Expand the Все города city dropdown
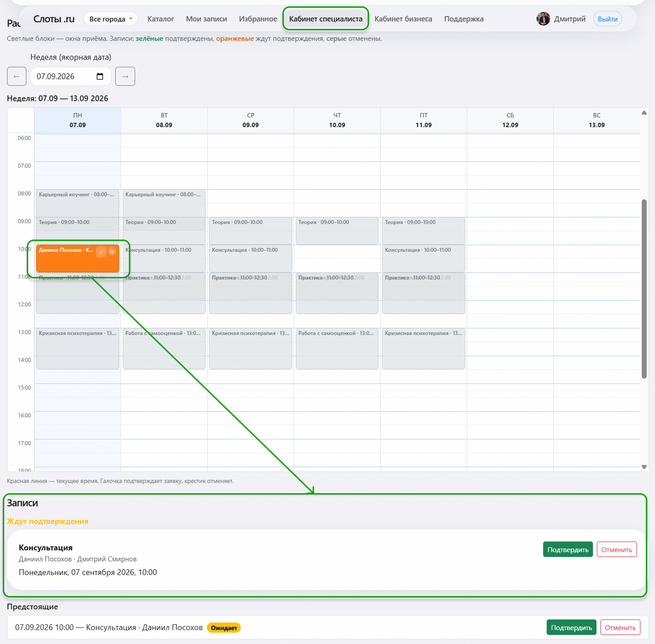The width and height of the screenshot is (655, 644). point(111,19)
